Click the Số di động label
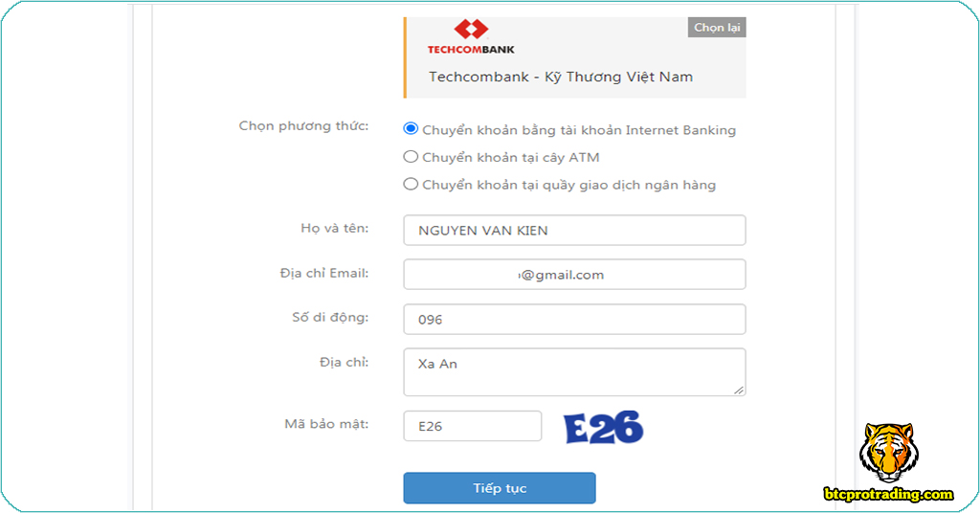Viewport: 980px width, 513px height. (x=330, y=318)
